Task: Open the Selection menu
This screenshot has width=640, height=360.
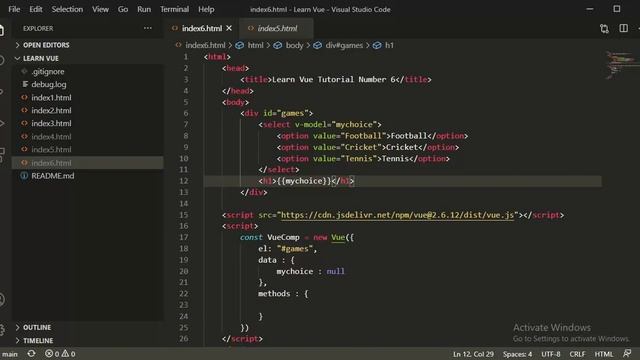Action: coord(67,9)
